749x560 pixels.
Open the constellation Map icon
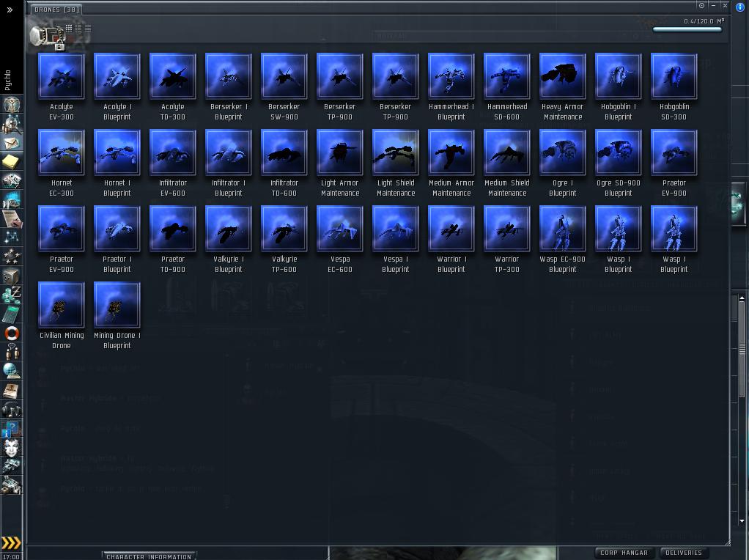tap(12, 237)
